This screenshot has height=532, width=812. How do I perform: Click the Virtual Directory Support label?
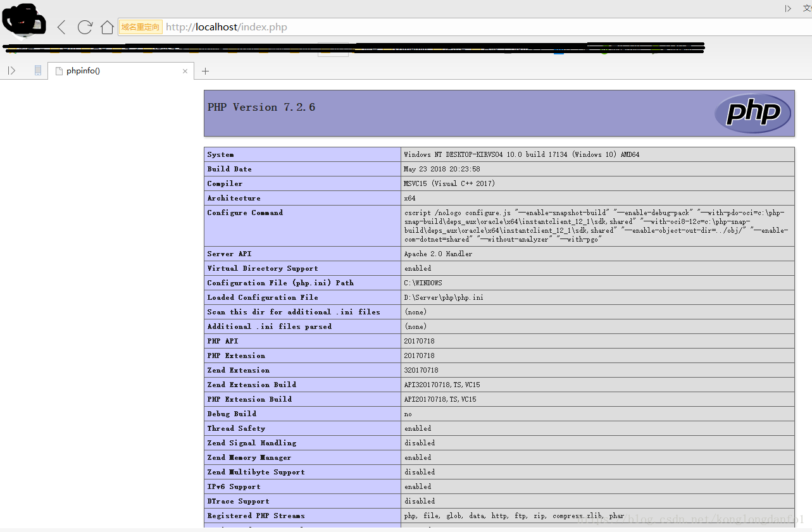263,268
